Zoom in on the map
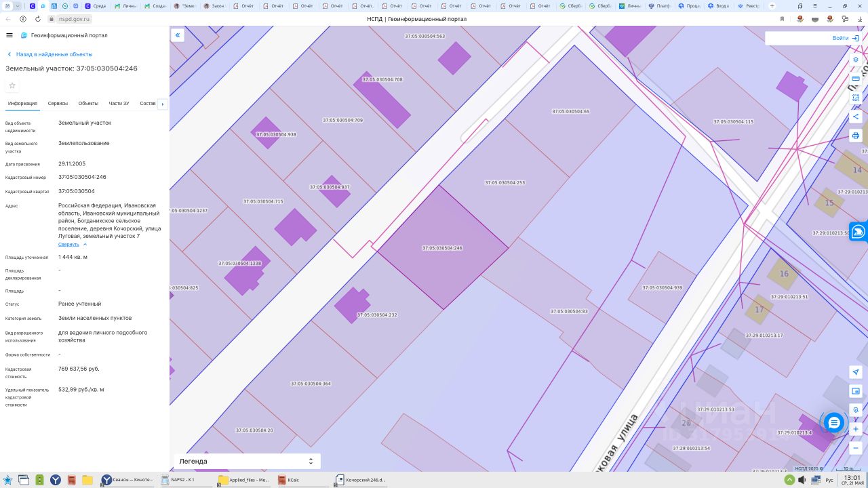Image resolution: width=868 pixels, height=488 pixels. (856, 429)
